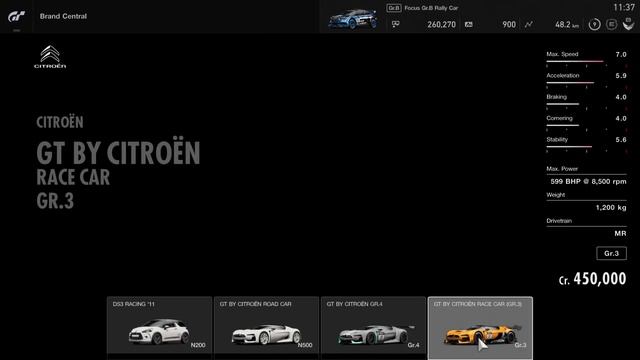Click the Citroën chevron brand logo
640x360 pixels.
pyautogui.click(x=50, y=57)
